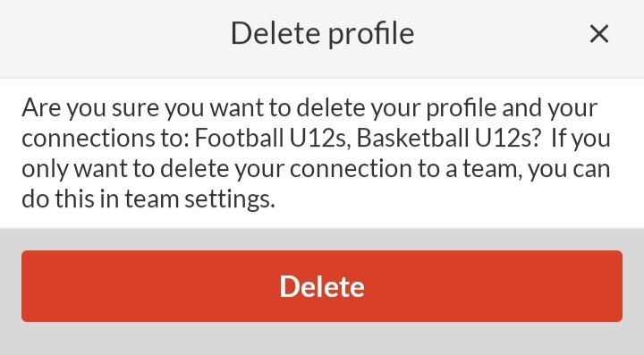Close the Delete profile dialog
644x355 pixels.
598,34
